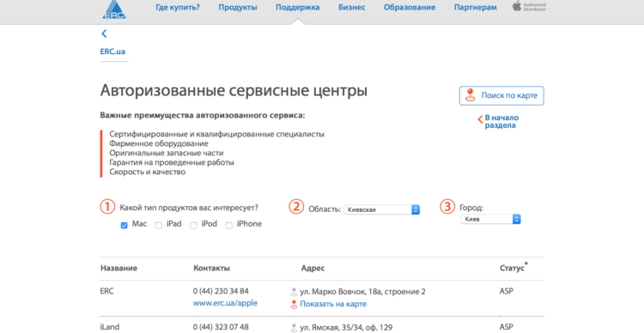Uncheck the Mac checkbox
This screenshot has height=333, width=644.
pyautogui.click(x=124, y=225)
